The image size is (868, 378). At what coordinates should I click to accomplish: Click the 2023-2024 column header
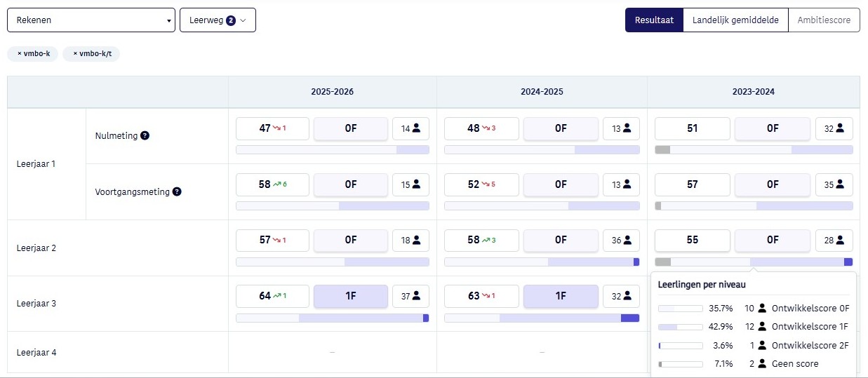pyautogui.click(x=753, y=92)
